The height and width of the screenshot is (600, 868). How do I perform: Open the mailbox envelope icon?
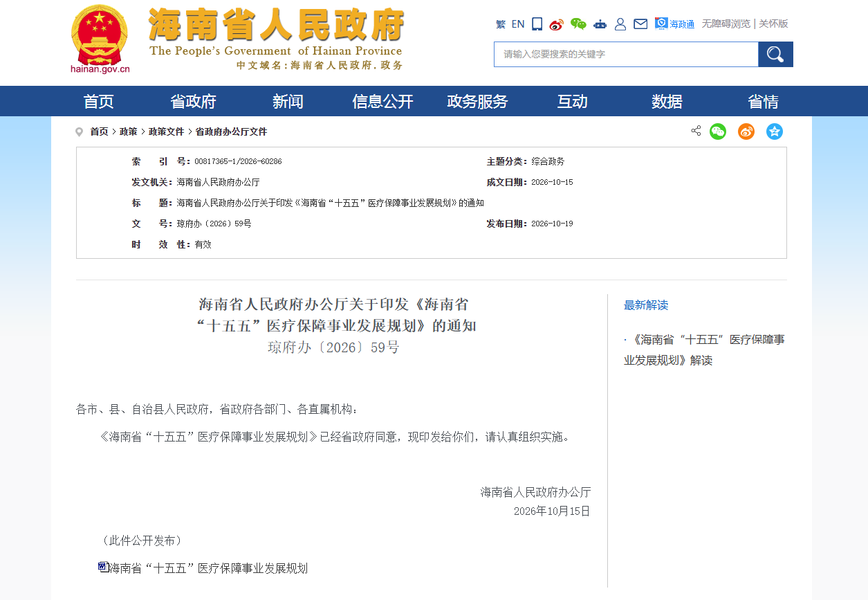[641, 24]
